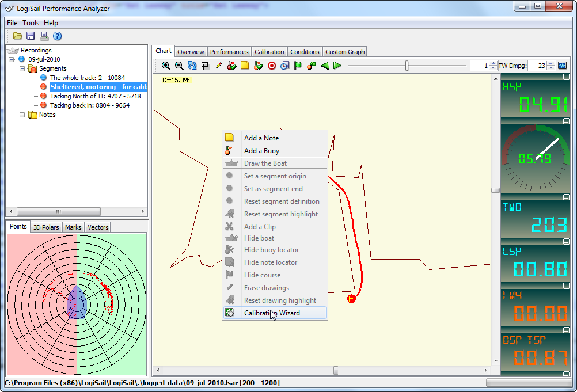
Task: Collapse the 09-jul-2010 recording node
Action: (x=12, y=59)
